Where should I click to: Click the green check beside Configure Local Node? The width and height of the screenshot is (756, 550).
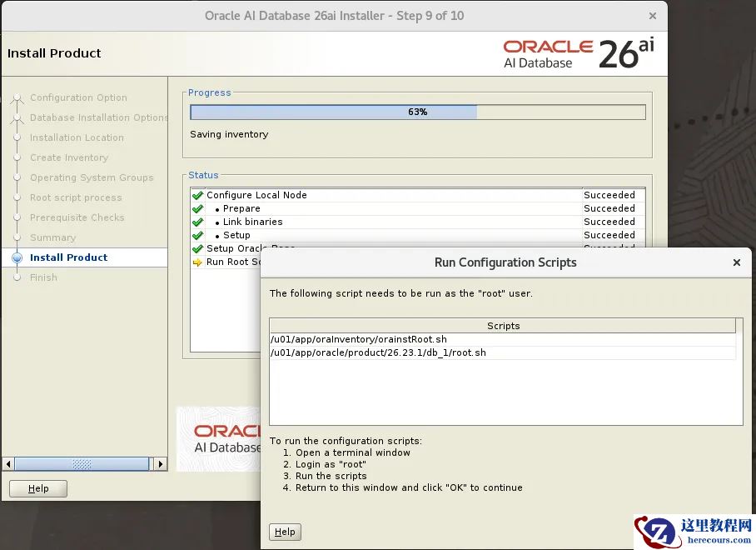pos(197,195)
